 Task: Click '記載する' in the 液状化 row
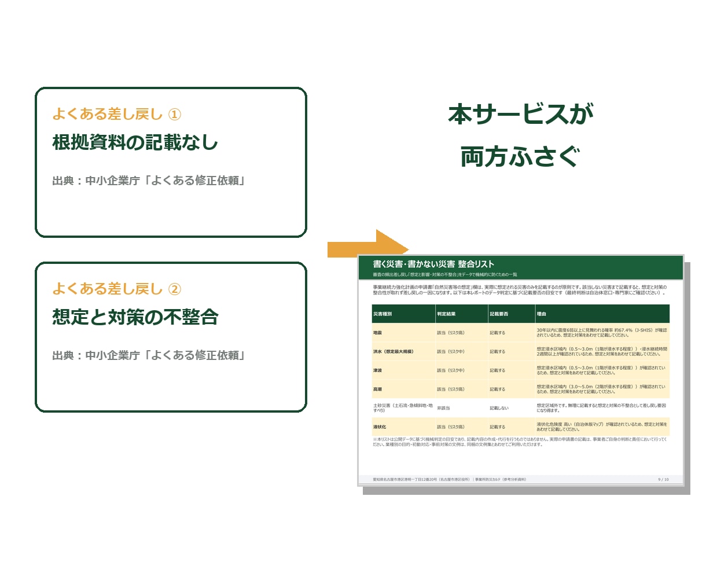pyautogui.click(x=498, y=427)
